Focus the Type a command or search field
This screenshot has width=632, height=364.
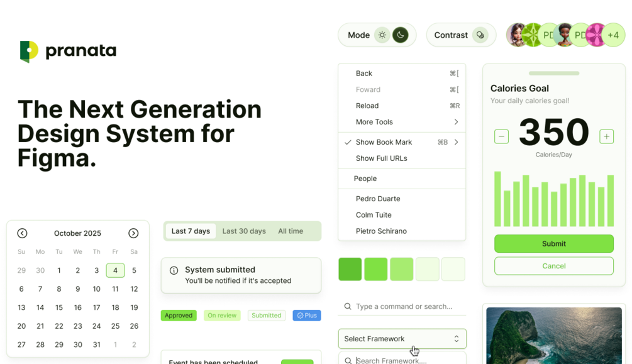tap(402, 306)
